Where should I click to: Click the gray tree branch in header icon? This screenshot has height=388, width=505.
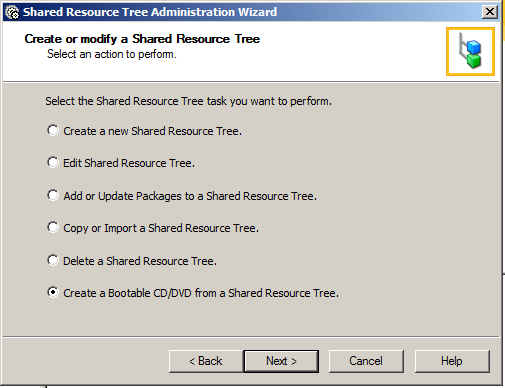(462, 47)
